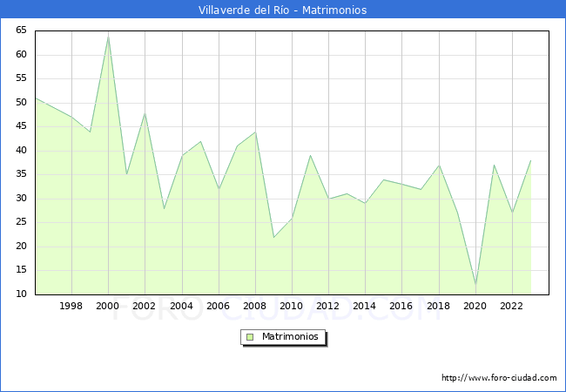Click the x-axis label 2014

(365, 306)
